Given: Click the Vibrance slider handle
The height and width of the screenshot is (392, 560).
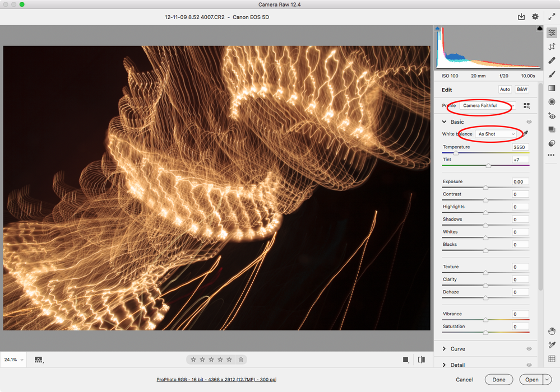Looking at the screenshot, I should click(485, 320).
